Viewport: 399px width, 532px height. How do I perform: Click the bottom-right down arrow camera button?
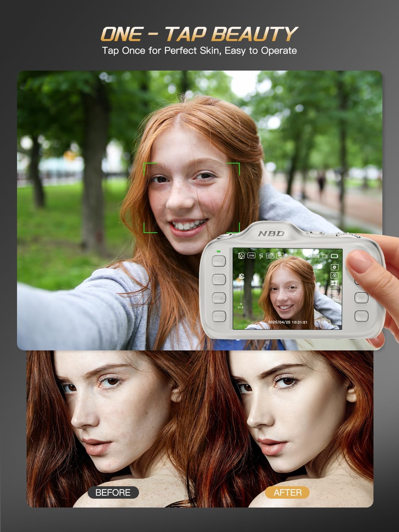point(361,316)
